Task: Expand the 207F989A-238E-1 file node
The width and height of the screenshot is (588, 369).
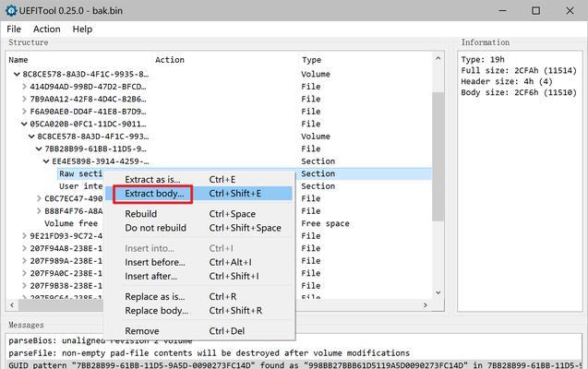Action: (x=24, y=261)
